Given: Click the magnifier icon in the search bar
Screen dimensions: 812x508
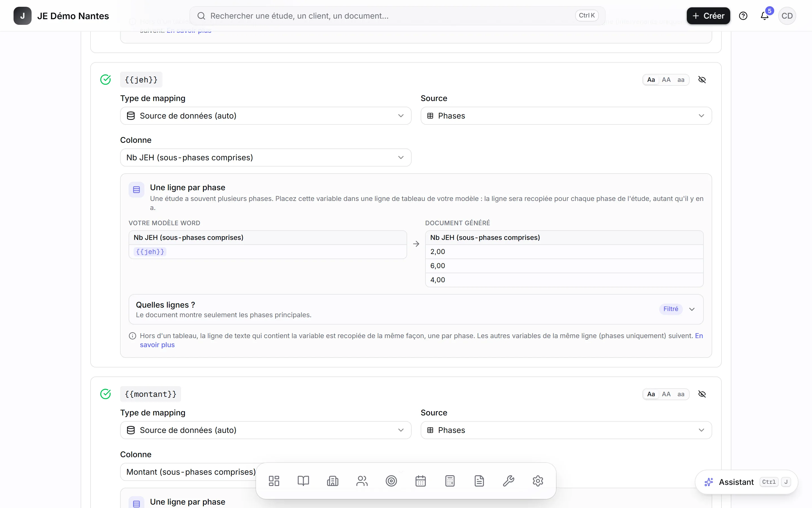Looking at the screenshot, I should click(x=201, y=16).
